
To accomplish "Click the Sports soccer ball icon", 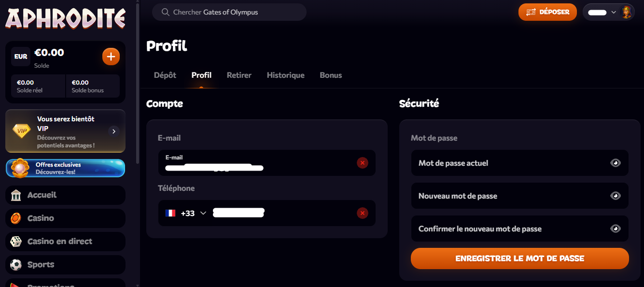I will 16,265.
